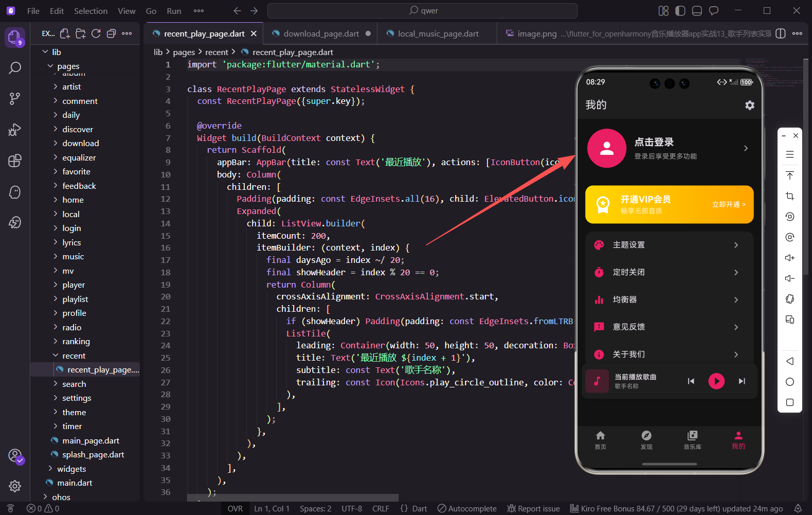
Task: Close the recent_play_page.dart tab
Action: (x=254, y=33)
